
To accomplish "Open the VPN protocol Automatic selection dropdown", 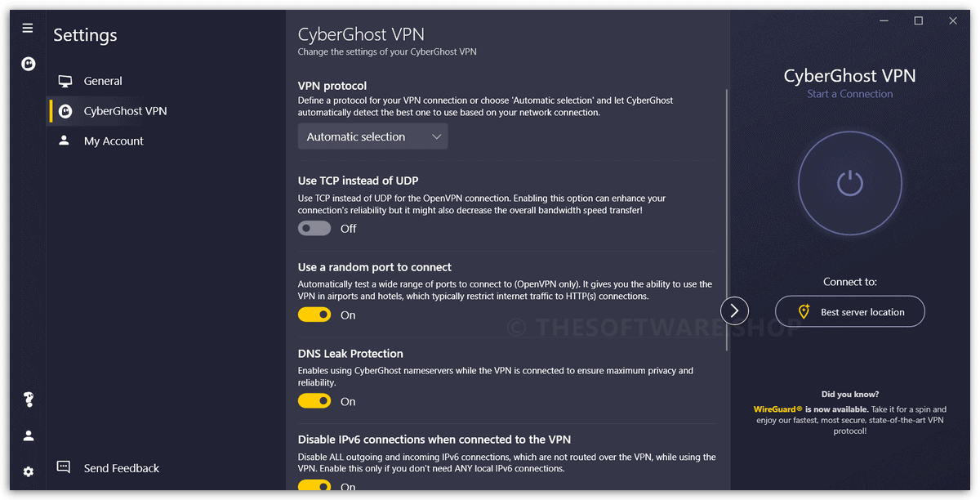I will [372, 136].
